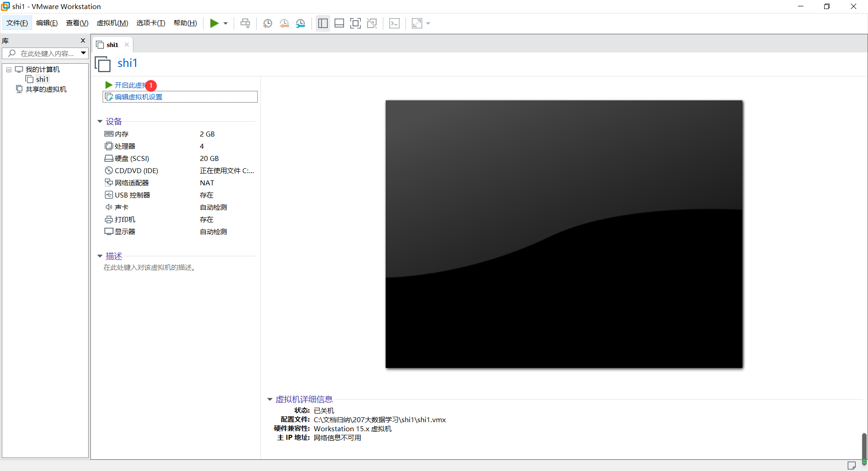Collapse the 我的计算机 tree node
Viewport: 868px width, 471px height.
[9, 70]
